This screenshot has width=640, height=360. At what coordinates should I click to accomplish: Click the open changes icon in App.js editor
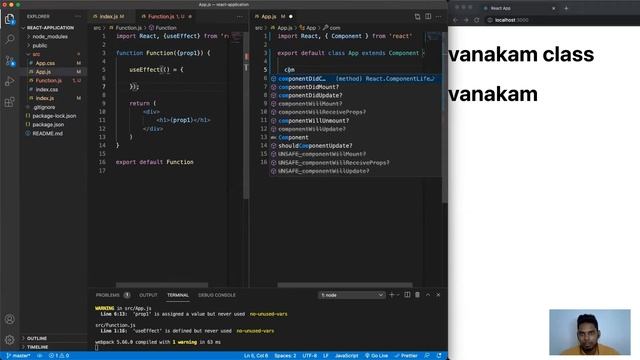pos(417,17)
